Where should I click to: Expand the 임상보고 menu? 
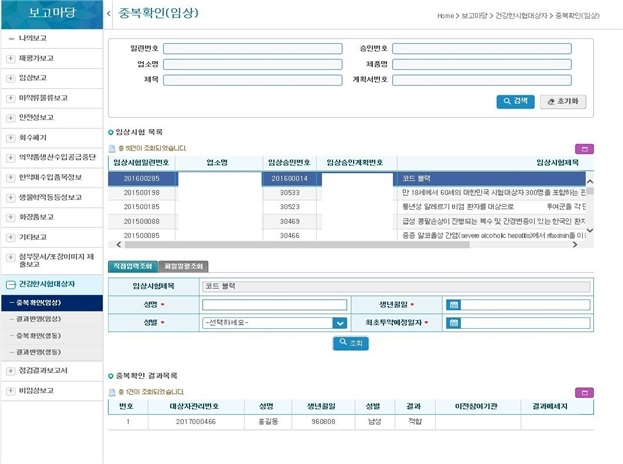click(x=11, y=78)
